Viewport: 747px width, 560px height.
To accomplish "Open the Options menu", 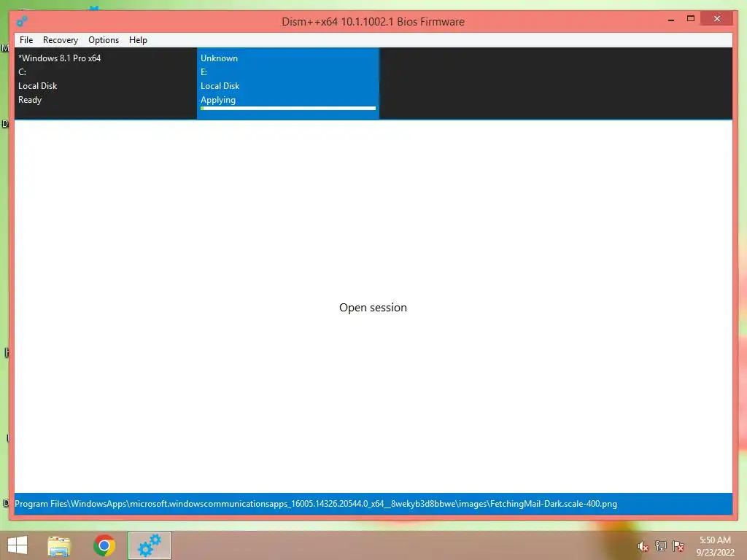I will tap(104, 40).
